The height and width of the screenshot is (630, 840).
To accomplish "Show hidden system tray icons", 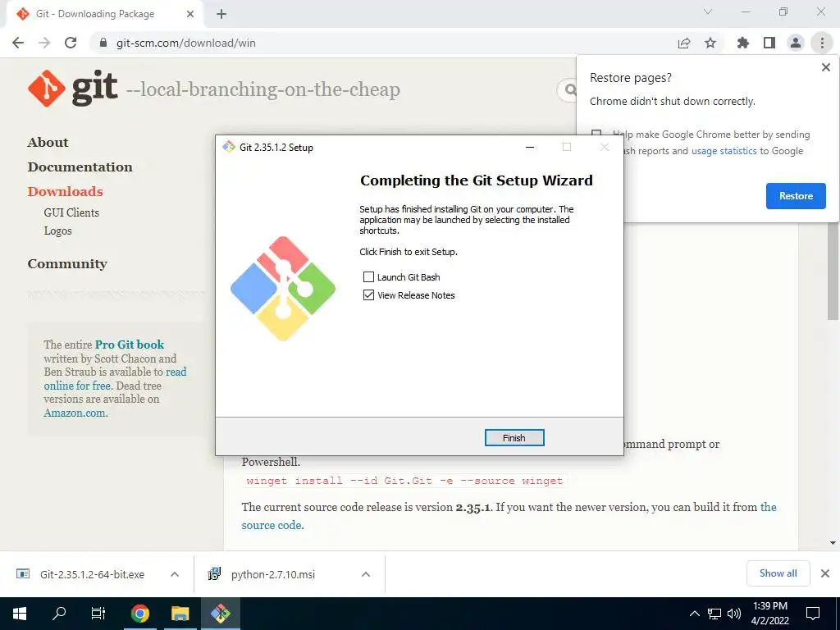I will click(694, 614).
